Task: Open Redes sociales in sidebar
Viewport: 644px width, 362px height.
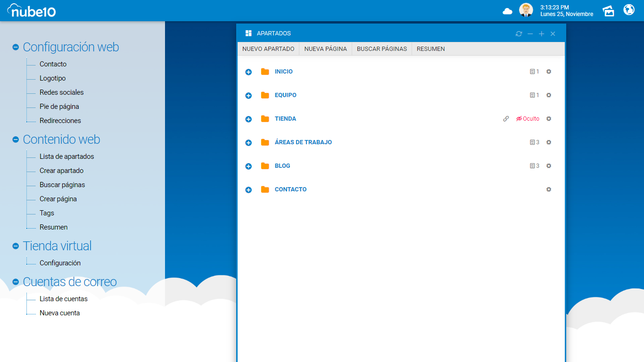Action: pyautogui.click(x=61, y=92)
